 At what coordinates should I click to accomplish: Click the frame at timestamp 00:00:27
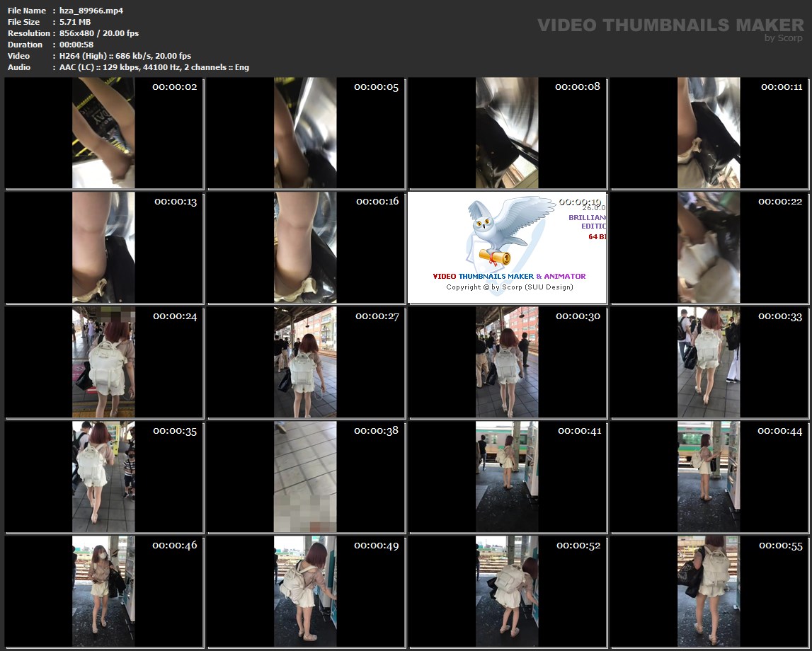click(x=306, y=362)
